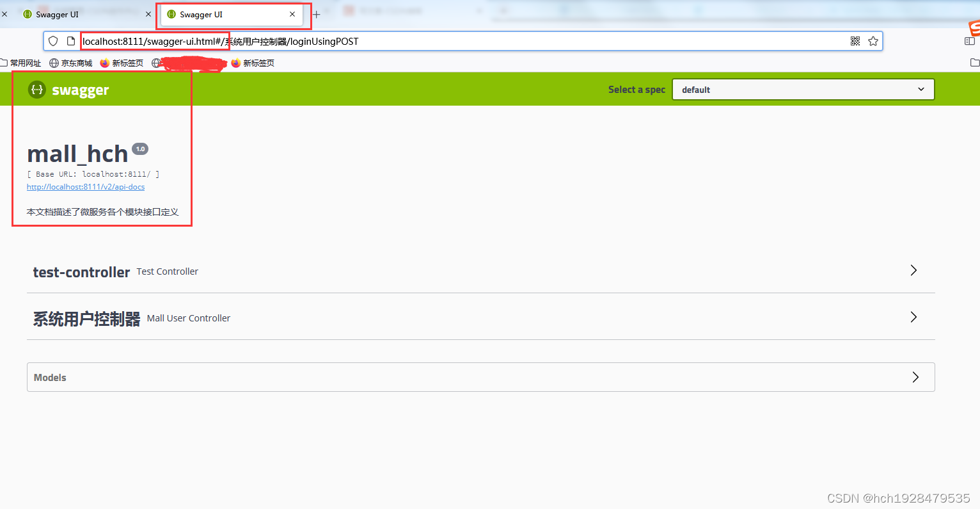Expand the Models section

point(480,377)
